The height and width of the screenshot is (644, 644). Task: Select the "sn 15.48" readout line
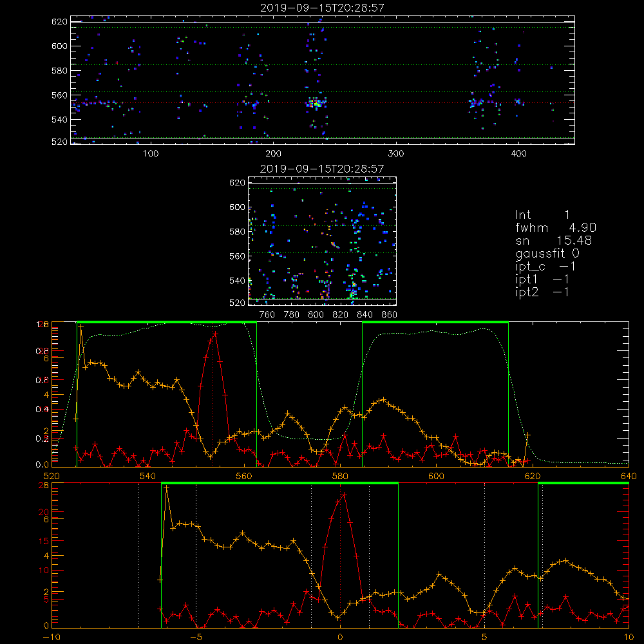(553, 240)
